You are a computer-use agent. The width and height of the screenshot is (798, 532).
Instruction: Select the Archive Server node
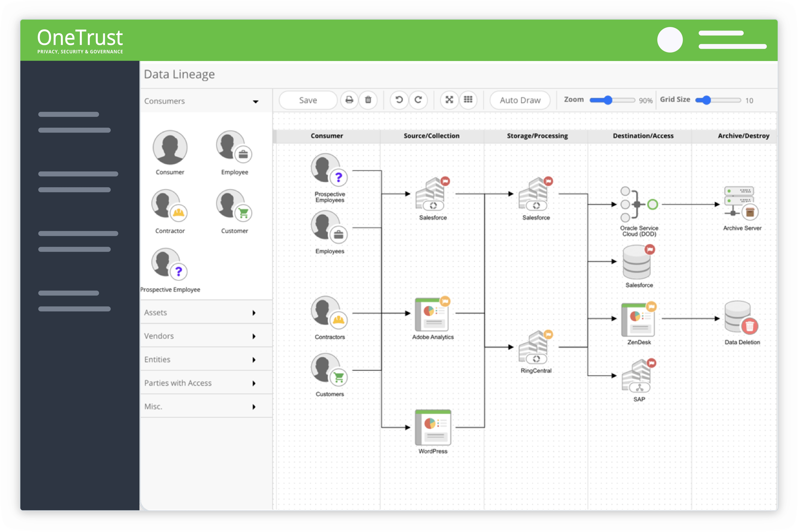click(741, 203)
